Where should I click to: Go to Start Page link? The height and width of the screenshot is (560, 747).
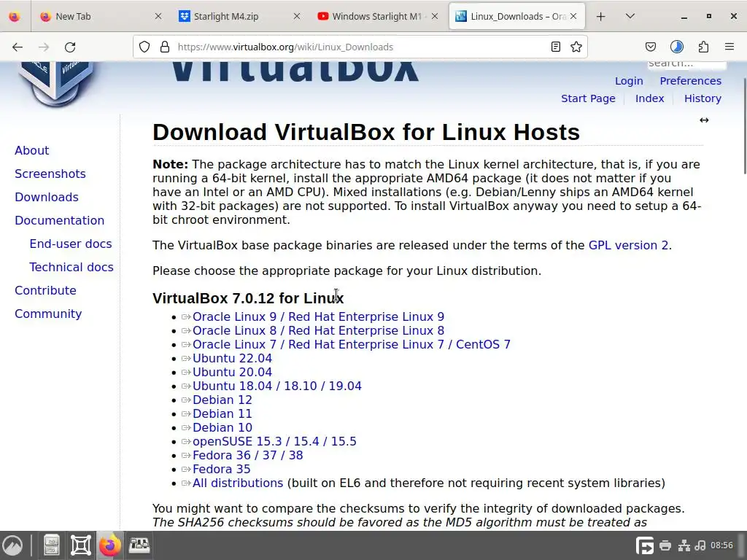588,98
